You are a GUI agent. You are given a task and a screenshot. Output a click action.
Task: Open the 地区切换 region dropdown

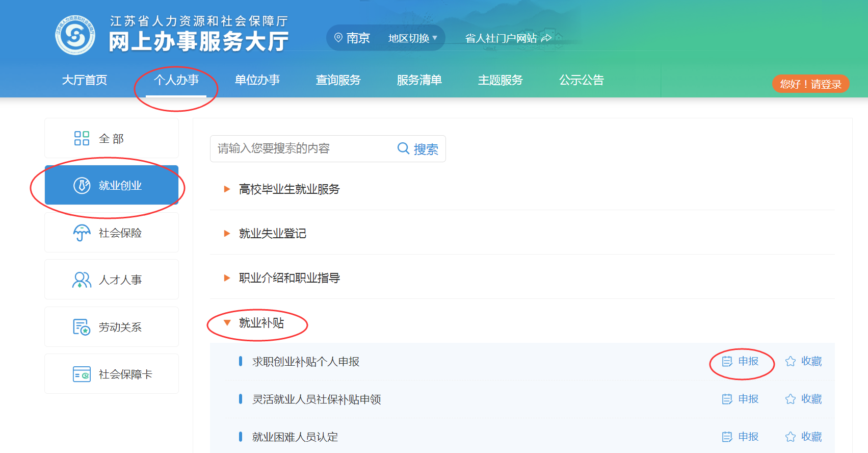pos(413,38)
